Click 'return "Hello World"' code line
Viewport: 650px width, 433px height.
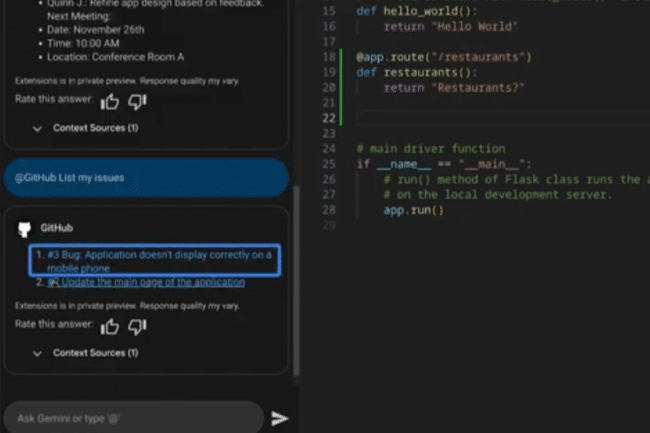451,27
